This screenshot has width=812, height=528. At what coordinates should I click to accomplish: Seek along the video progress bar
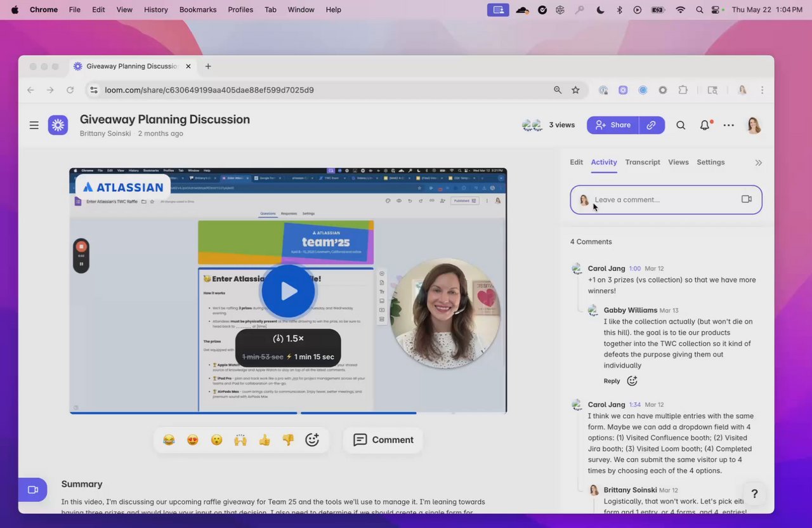pyautogui.click(x=288, y=412)
